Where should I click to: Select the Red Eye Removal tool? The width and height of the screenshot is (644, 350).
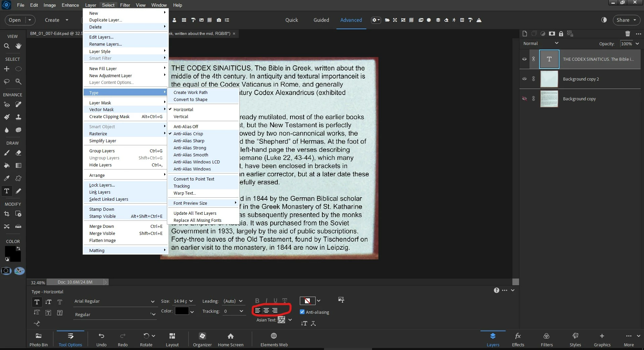point(7,104)
